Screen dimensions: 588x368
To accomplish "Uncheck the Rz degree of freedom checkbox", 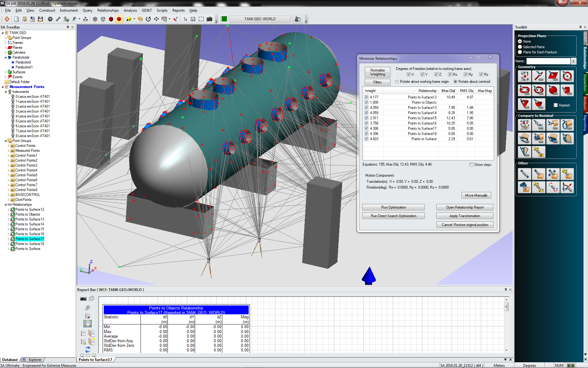I will [x=481, y=75].
